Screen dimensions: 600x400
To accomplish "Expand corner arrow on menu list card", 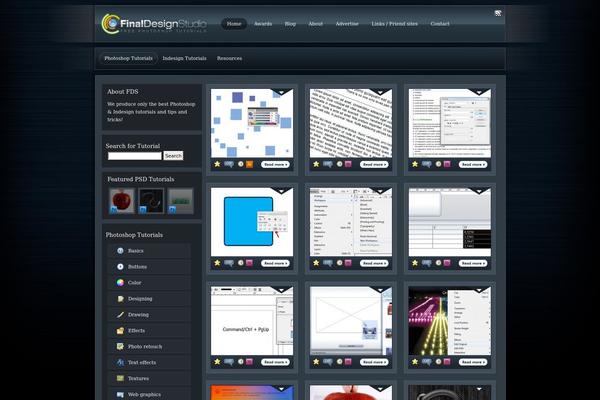I will pos(380,191).
